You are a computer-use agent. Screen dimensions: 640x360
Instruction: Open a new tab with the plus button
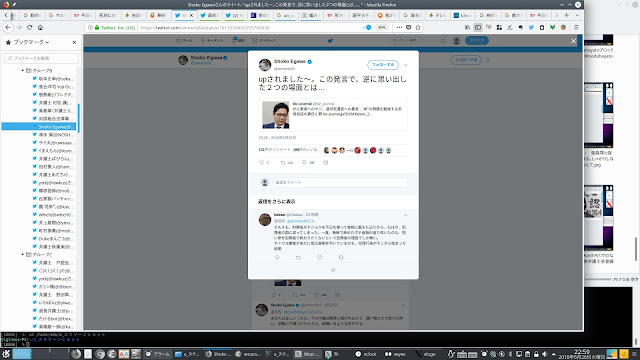pyautogui.click(x=567, y=15)
